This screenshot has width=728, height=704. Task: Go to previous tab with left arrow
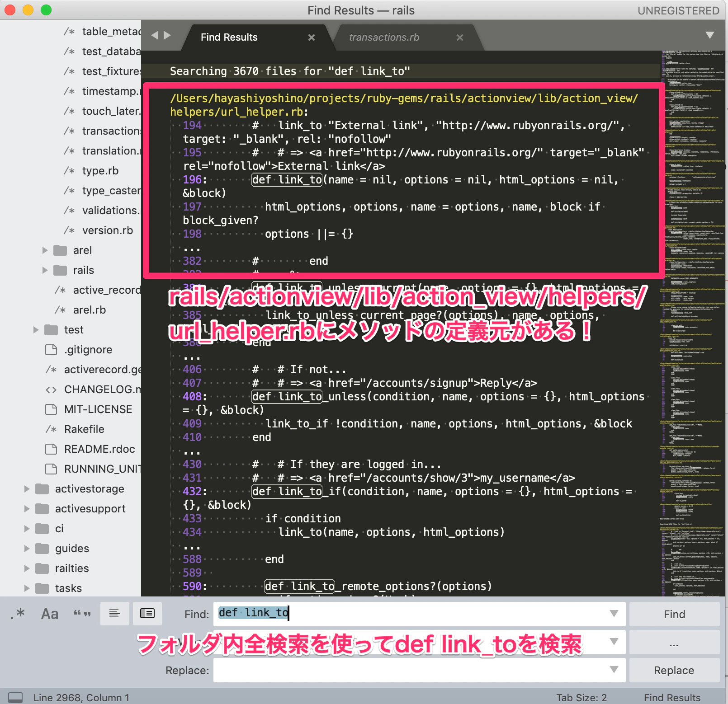point(155,35)
